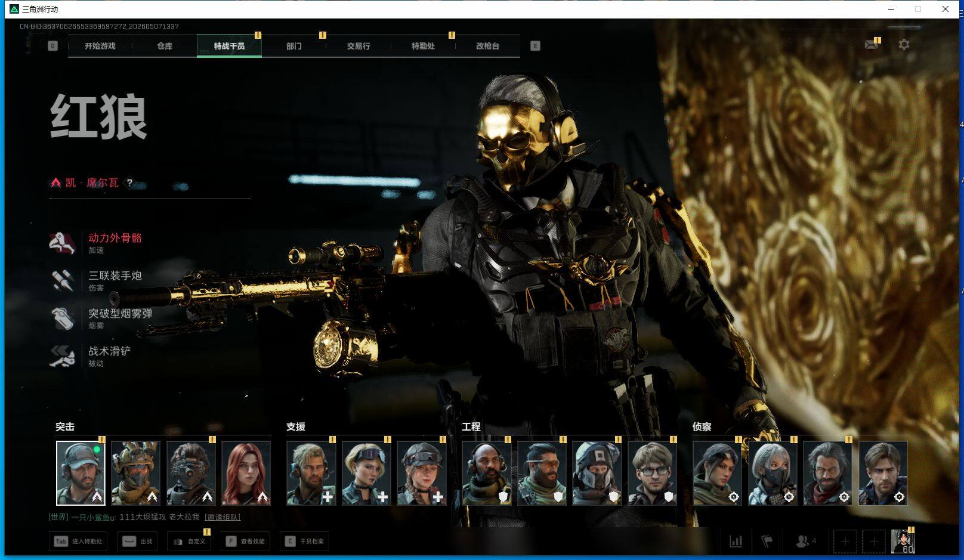964x560 pixels.
Task: Select the blonde short-haired woman support operator portrait
Action: pos(366,473)
